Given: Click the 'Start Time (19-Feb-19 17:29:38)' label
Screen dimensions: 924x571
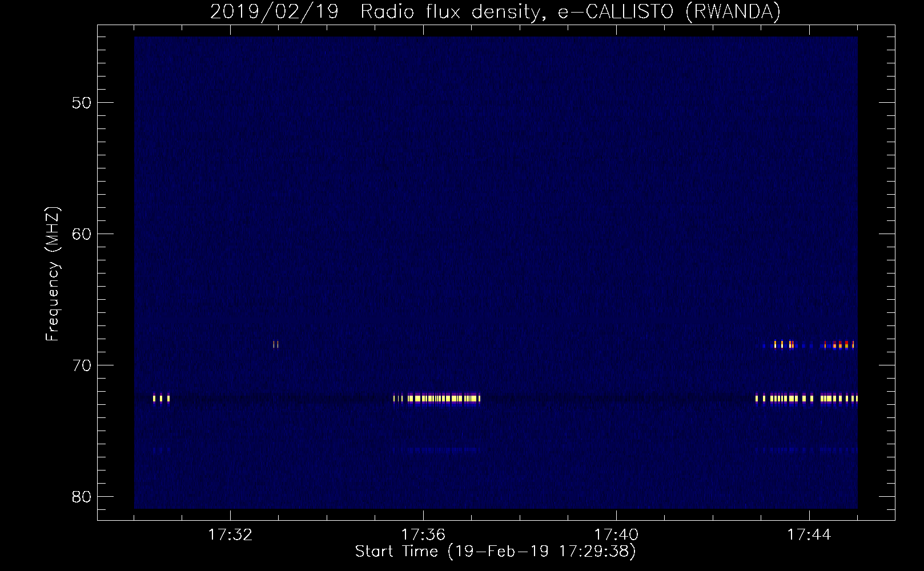Looking at the screenshot, I should pyautogui.click(x=495, y=552).
